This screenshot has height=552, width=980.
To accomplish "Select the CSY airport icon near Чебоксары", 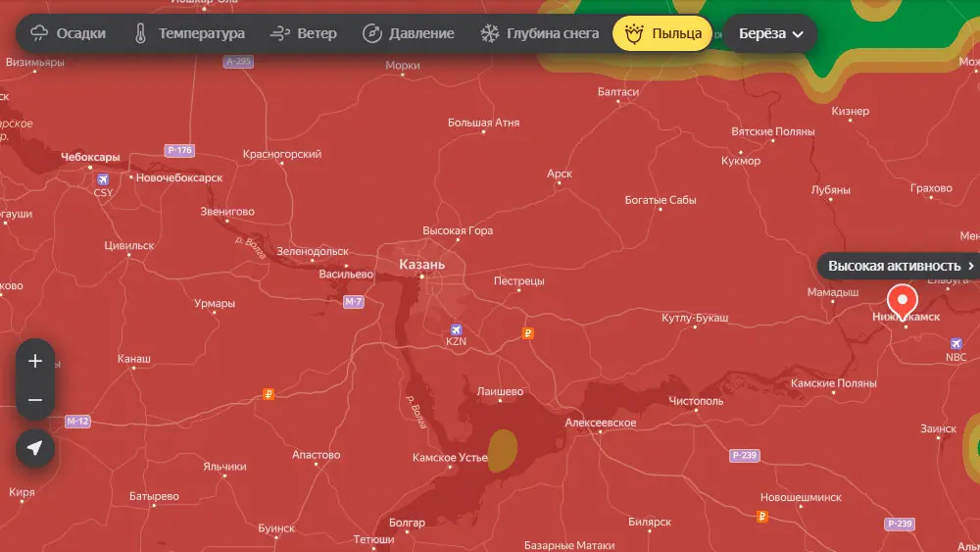I will [103, 179].
